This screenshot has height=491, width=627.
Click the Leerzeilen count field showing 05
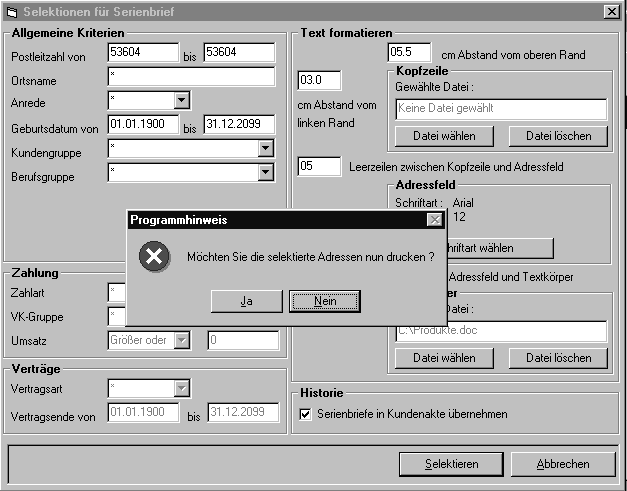pos(319,166)
